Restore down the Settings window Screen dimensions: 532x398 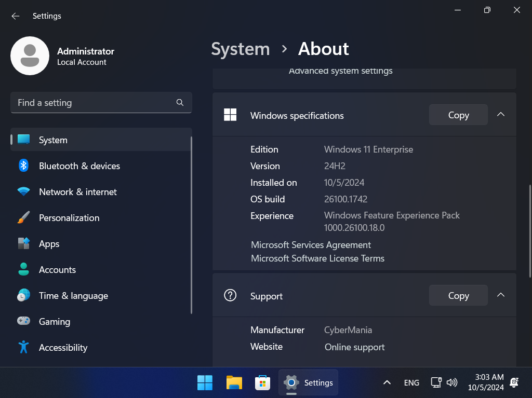(x=487, y=10)
